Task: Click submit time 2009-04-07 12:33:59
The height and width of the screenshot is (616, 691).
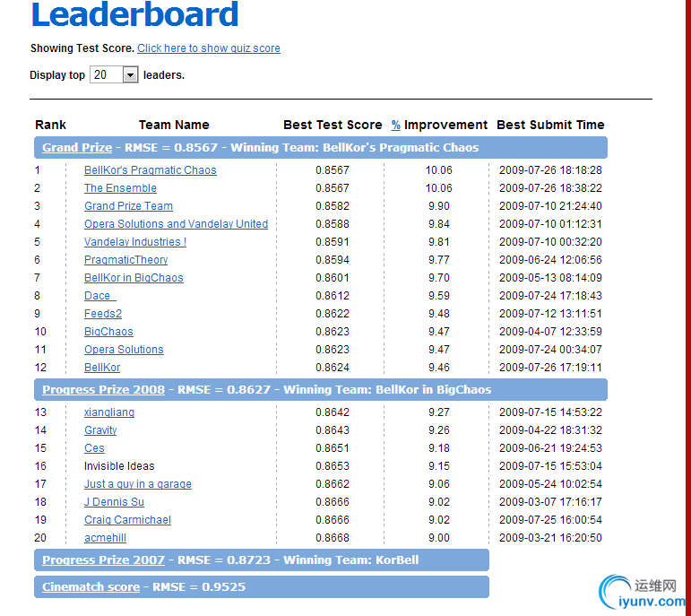Action: [550, 332]
